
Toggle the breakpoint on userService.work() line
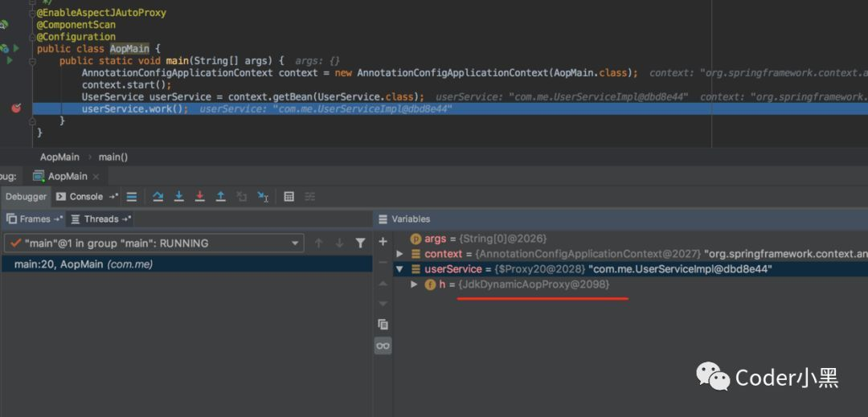16,108
